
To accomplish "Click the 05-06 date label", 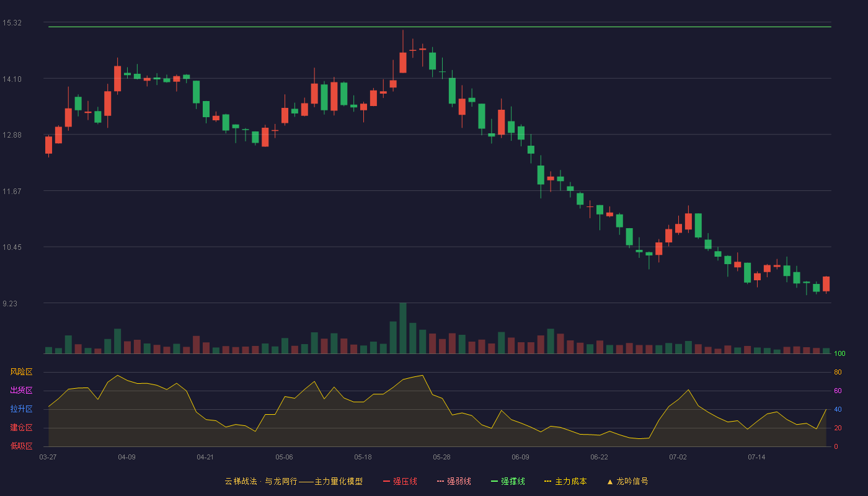I will [284, 457].
